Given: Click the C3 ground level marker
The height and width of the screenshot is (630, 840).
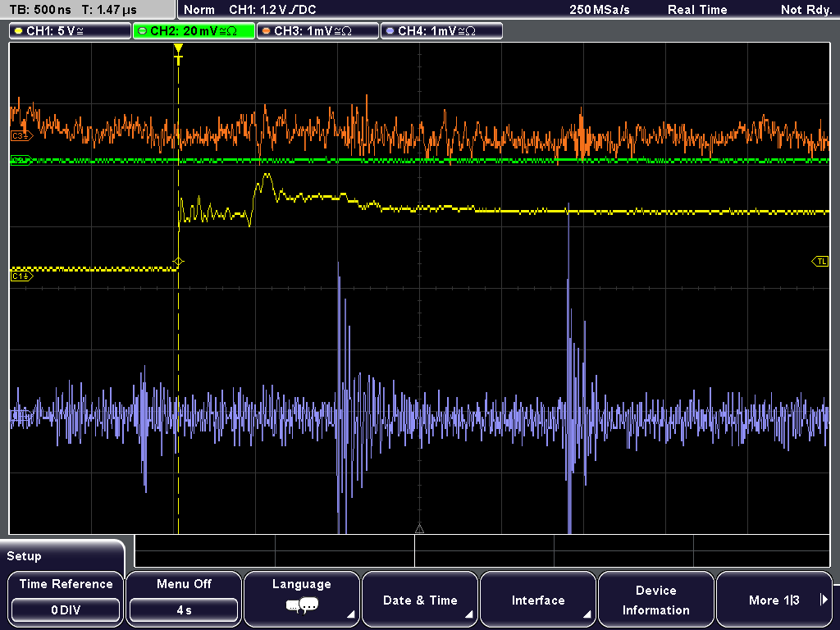Looking at the screenshot, I should (x=21, y=136).
